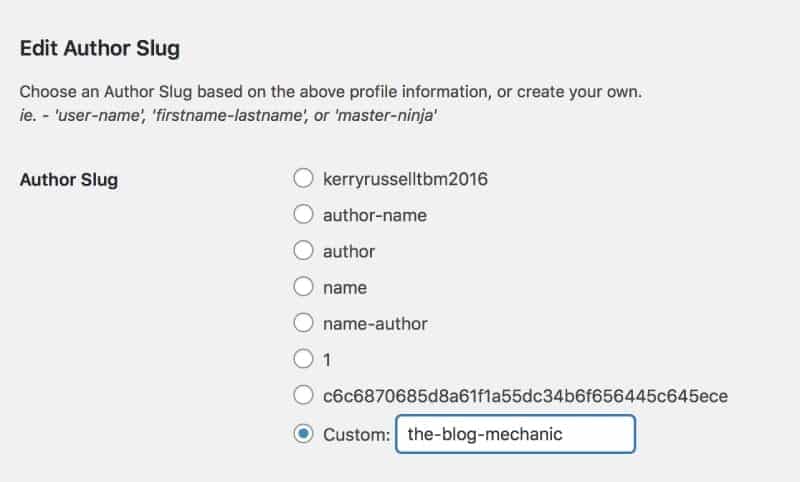Click the 'Edit Author Slug' heading
The height and width of the screenshot is (482, 800).
(100, 47)
